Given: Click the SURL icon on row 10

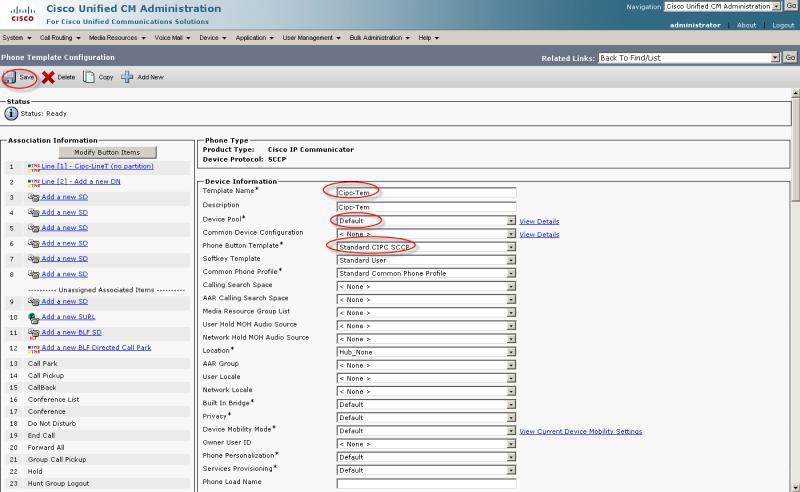Looking at the screenshot, I should pyautogui.click(x=34, y=318).
